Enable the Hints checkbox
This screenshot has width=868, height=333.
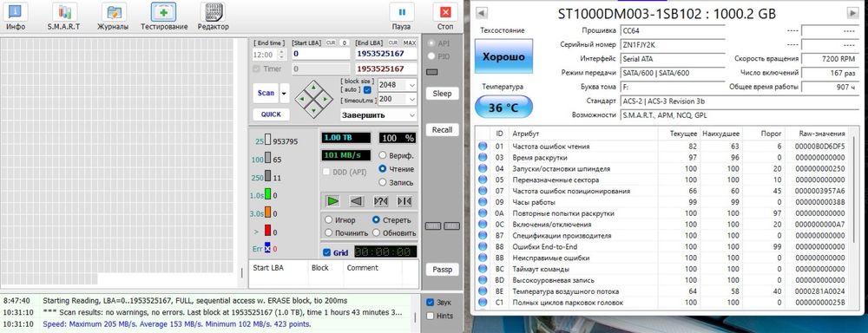point(431,316)
